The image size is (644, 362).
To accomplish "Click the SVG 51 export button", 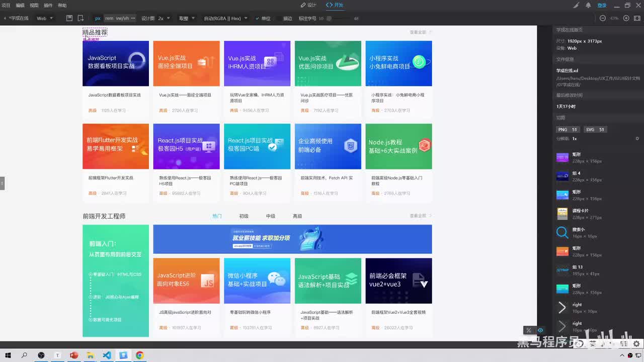I will (x=595, y=129).
